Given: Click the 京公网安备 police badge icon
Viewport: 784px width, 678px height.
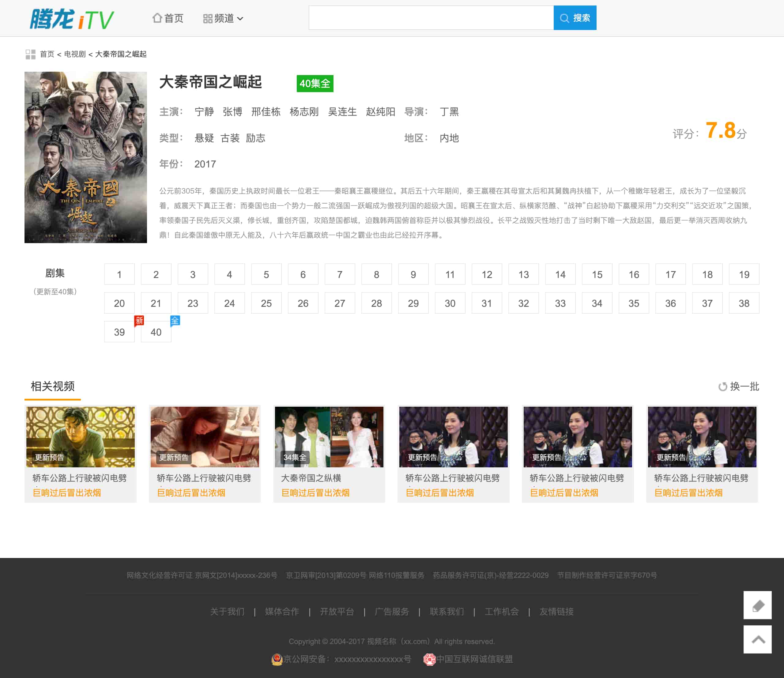Looking at the screenshot, I should [x=277, y=659].
